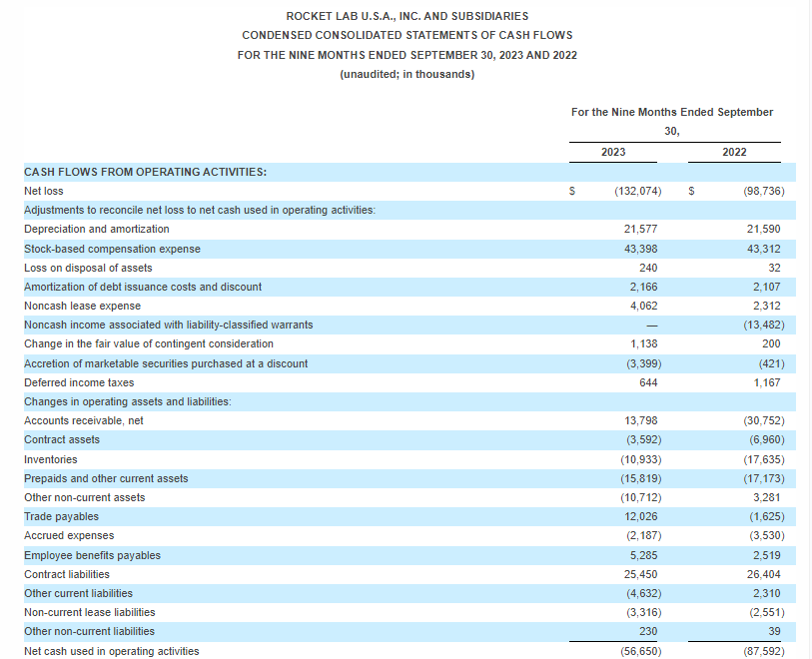Select the 2023 contract liabilities amount 25,450
The image size is (812, 659).
640,574
